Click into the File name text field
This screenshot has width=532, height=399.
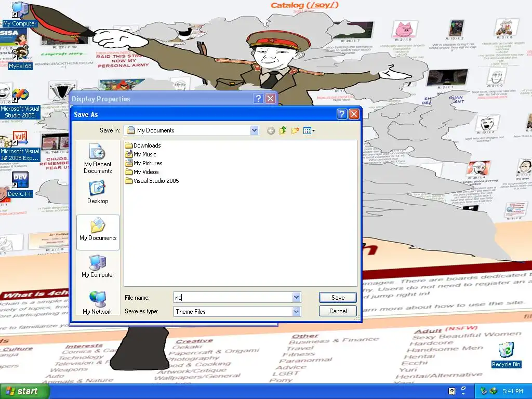233,298
